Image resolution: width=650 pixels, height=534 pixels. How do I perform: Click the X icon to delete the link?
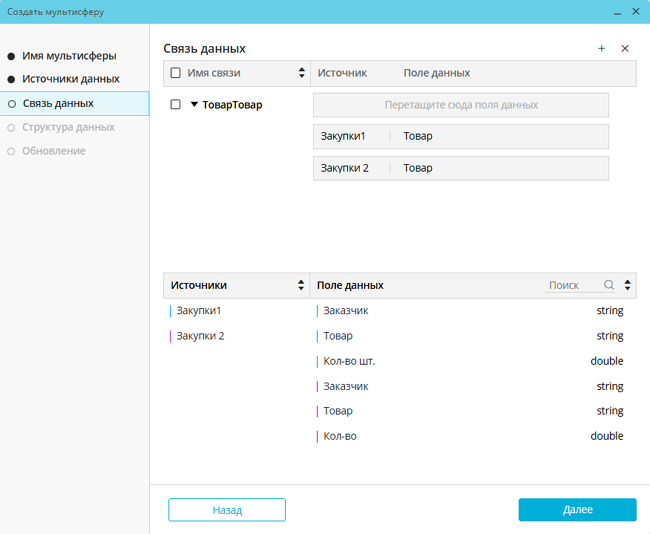click(x=625, y=49)
